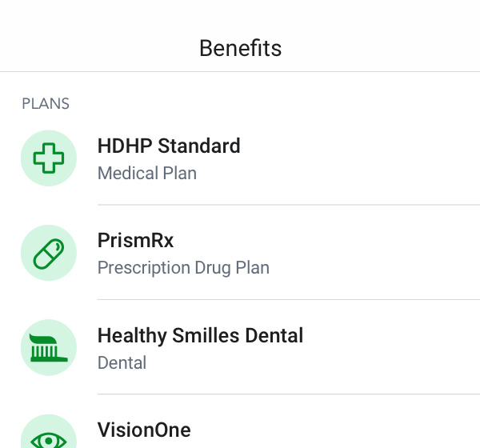
Task: Tap empty space right of HDHP Standard
Action: click(362, 158)
